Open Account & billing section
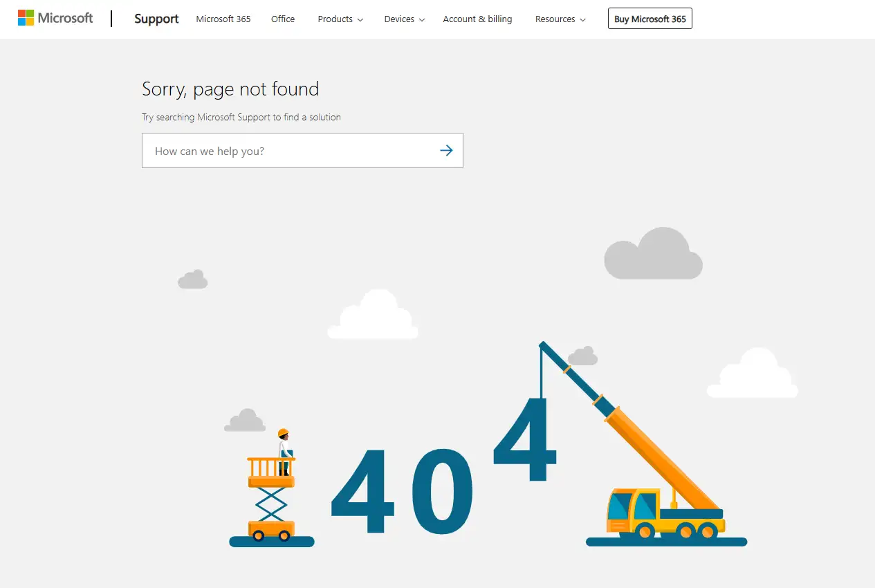This screenshot has height=588, width=875. click(x=477, y=19)
